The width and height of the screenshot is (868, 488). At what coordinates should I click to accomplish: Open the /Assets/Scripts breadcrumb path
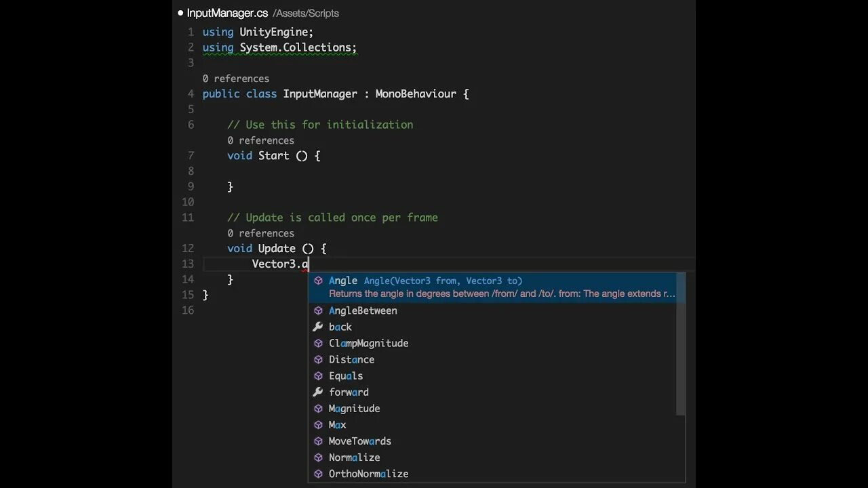coord(305,13)
